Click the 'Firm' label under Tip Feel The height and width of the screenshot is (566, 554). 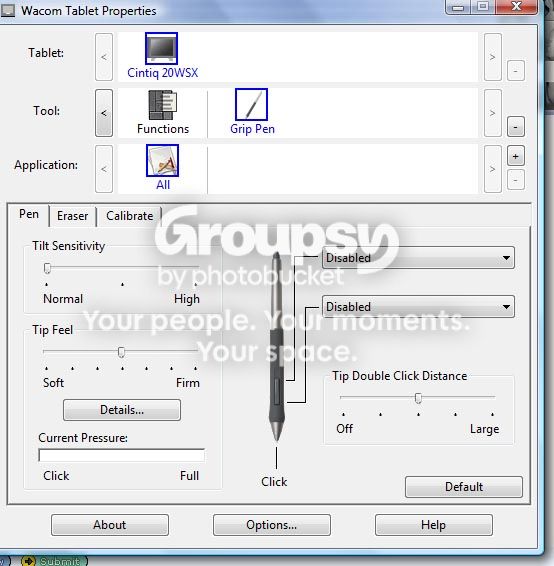point(188,383)
